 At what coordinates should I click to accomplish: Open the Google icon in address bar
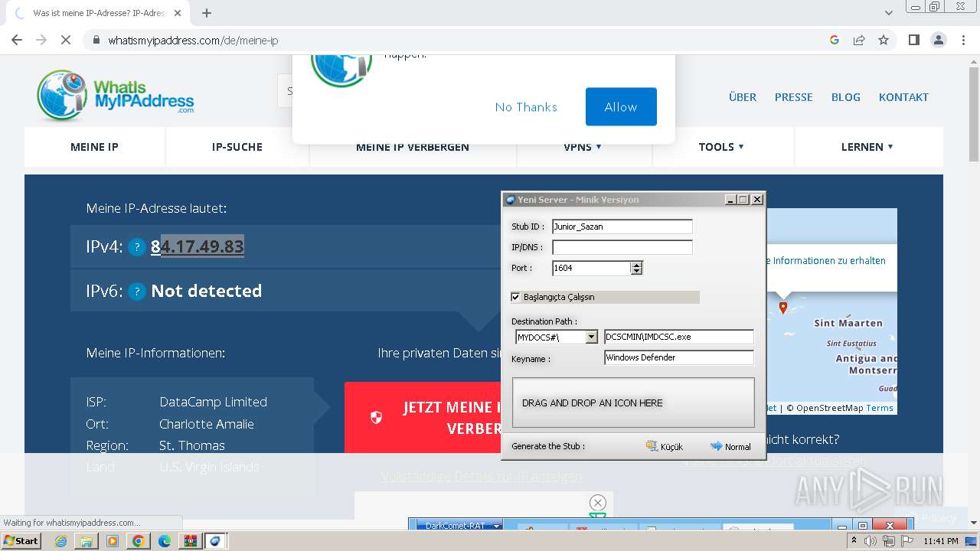[835, 40]
